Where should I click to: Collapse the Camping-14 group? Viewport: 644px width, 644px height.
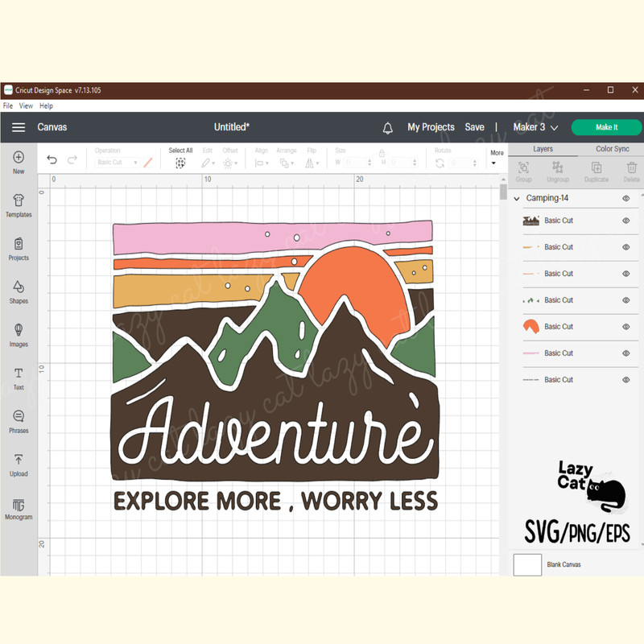click(515, 198)
